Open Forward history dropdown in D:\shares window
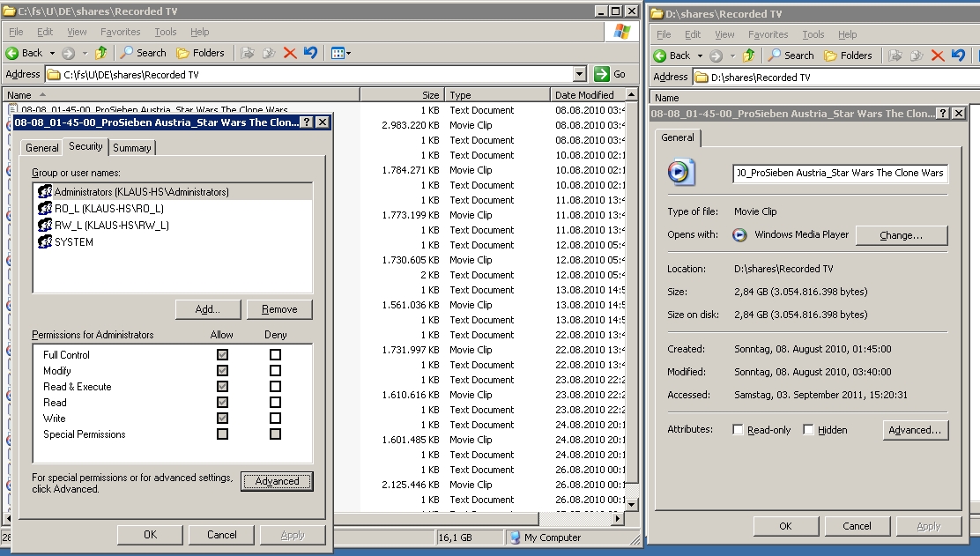 pos(731,56)
